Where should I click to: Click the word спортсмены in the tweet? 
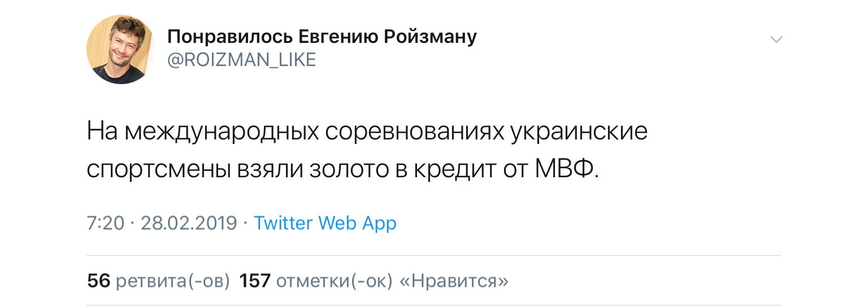pyautogui.click(x=155, y=169)
